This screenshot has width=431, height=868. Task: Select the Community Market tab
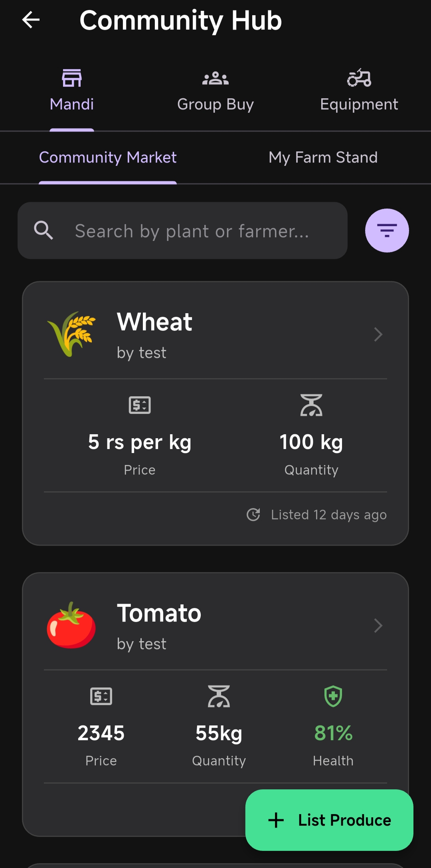click(x=108, y=157)
